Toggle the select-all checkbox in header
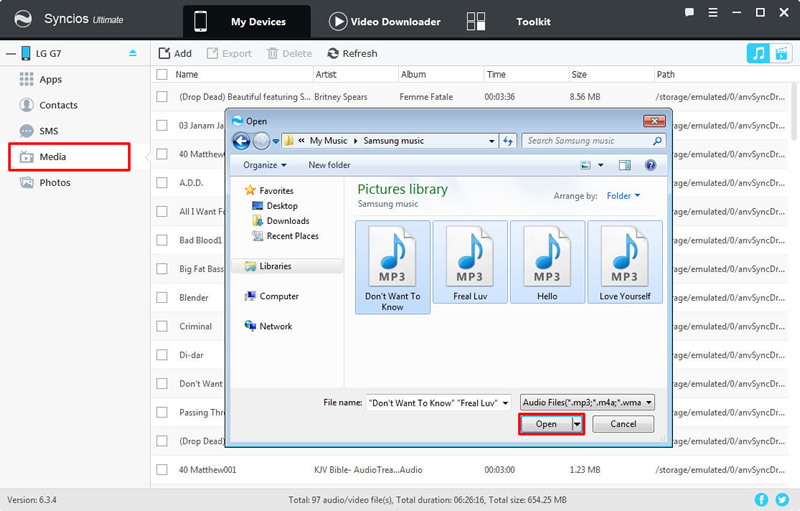The height and width of the screenshot is (511, 800). pos(162,74)
